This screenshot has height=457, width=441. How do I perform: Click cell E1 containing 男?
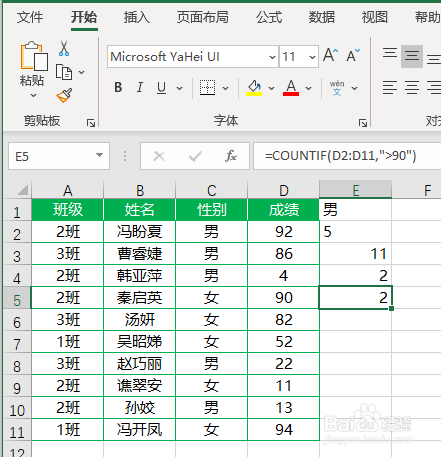click(356, 210)
